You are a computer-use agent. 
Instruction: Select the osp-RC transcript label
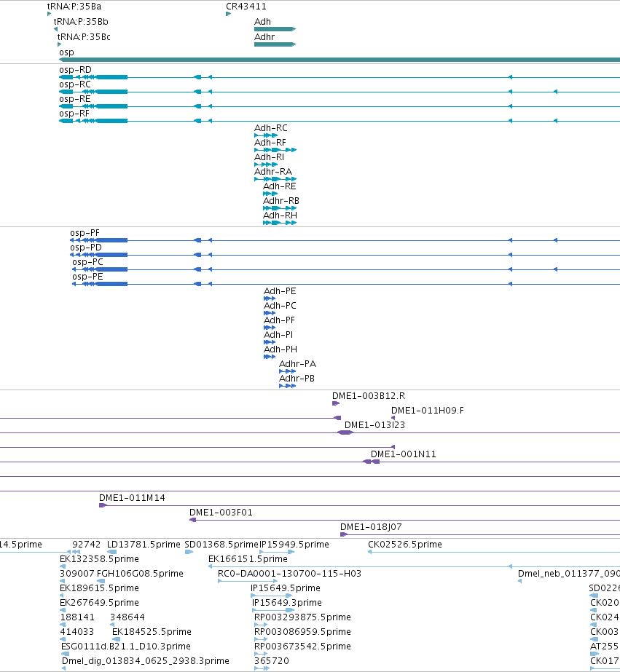pos(75,84)
